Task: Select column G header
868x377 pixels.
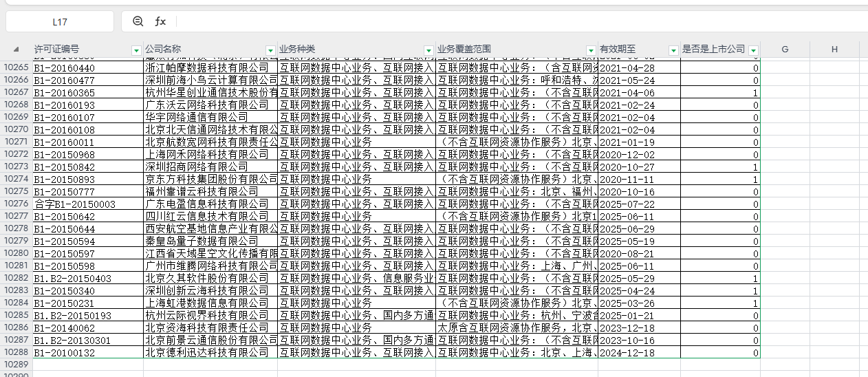Action: click(x=785, y=50)
